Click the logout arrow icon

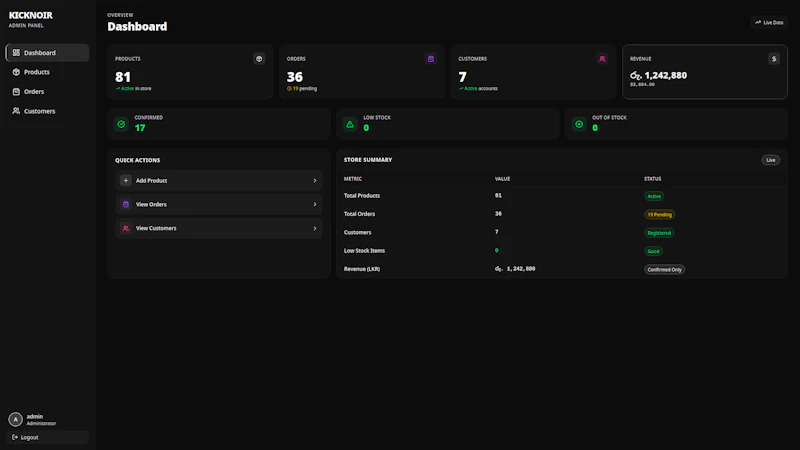click(x=15, y=437)
